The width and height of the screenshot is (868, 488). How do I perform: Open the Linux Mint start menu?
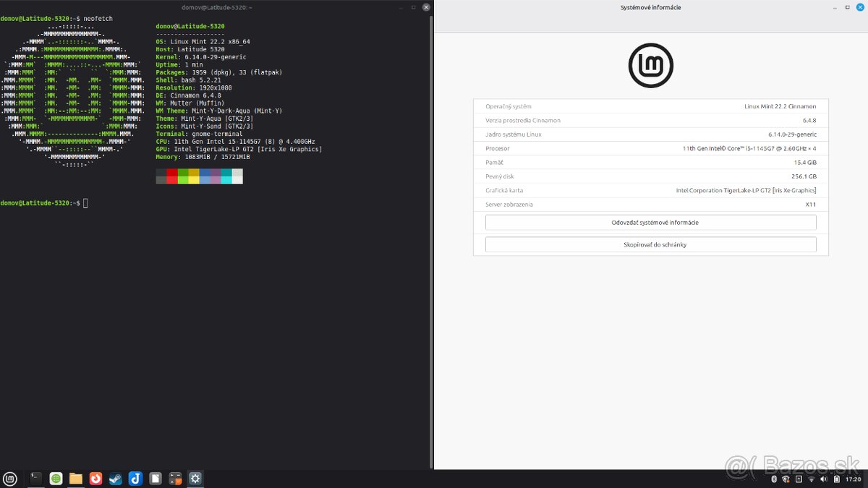click(x=10, y=479)
